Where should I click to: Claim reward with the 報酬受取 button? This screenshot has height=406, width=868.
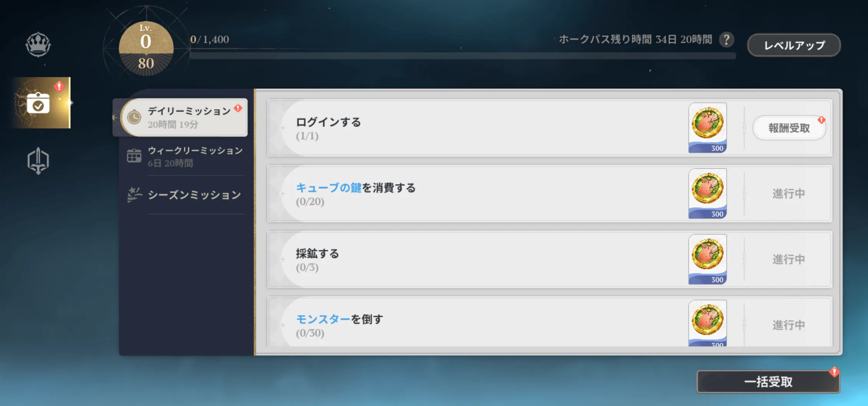pyautogui.click(x=789, y=128)
